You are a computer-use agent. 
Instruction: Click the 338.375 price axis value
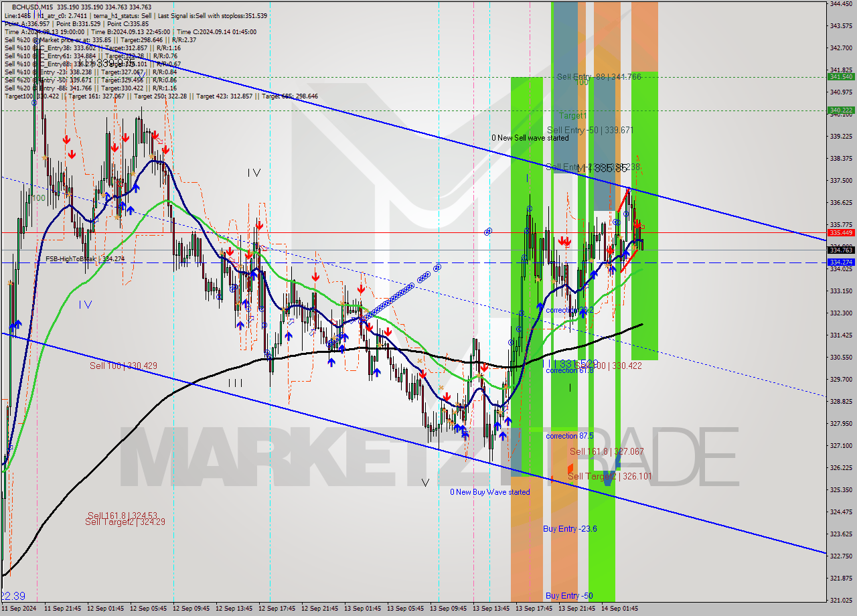840,158
